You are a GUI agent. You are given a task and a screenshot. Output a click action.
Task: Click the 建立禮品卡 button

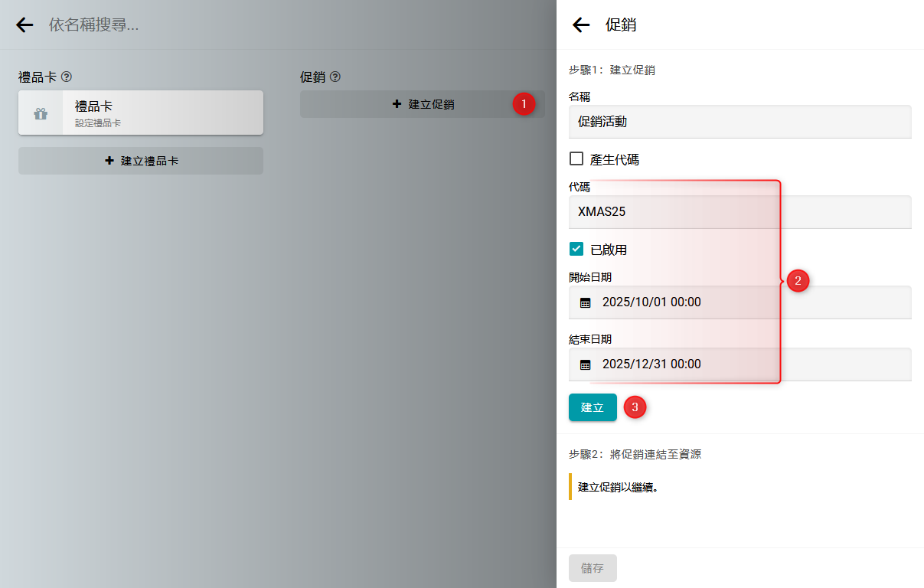141,161
